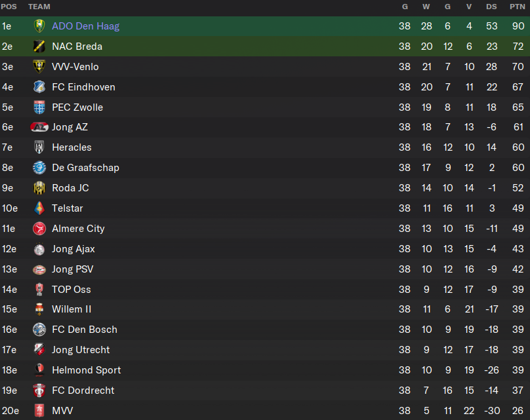Image resolution: width=530 pixels, height=420 pixels.
Task: Open the Helmond Sport team link
Action: coord(86,370)
